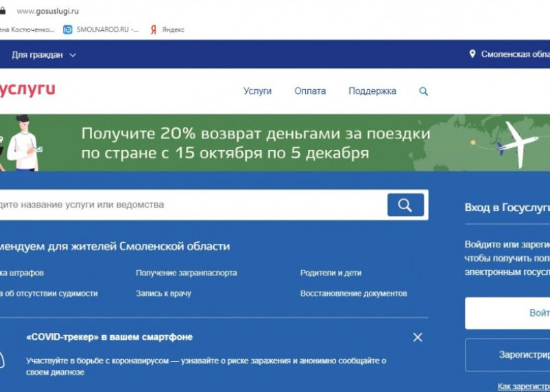Screen dimensions: 550x392
Task: Open the 20% возврат travel banner
Action: [x=275, y=143]
